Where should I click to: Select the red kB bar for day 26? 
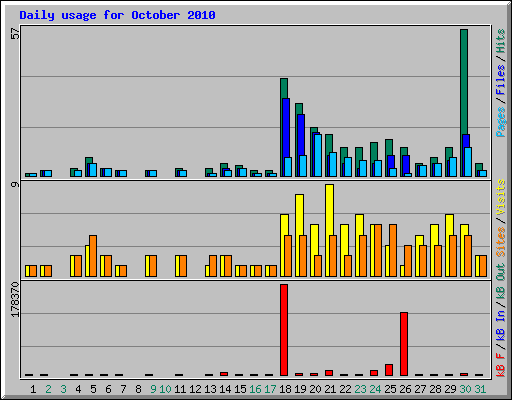click(x=404, y=344)
